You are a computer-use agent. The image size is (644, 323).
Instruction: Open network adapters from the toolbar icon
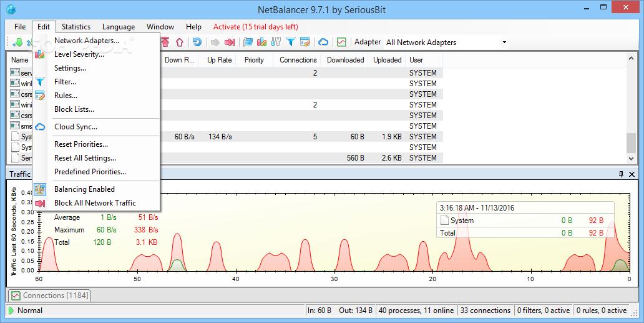pos(248,42)
